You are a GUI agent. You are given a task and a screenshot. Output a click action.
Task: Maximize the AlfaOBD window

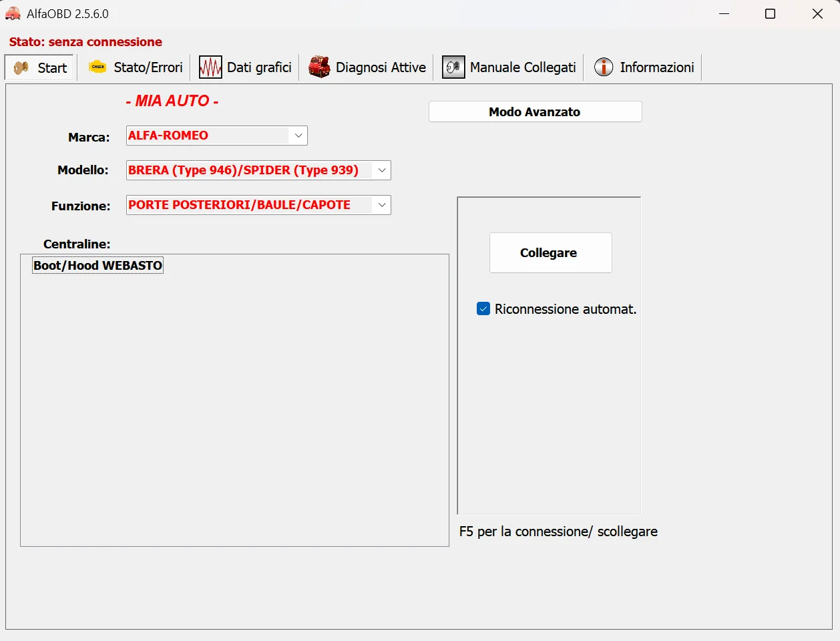pyautogui.click(x=770, y=14)
